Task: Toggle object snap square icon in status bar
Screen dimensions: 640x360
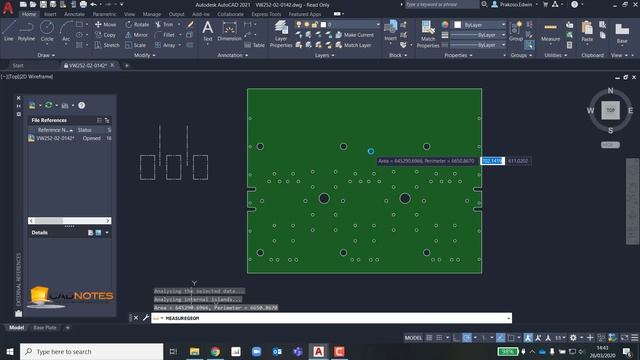Action: (511, 338)
